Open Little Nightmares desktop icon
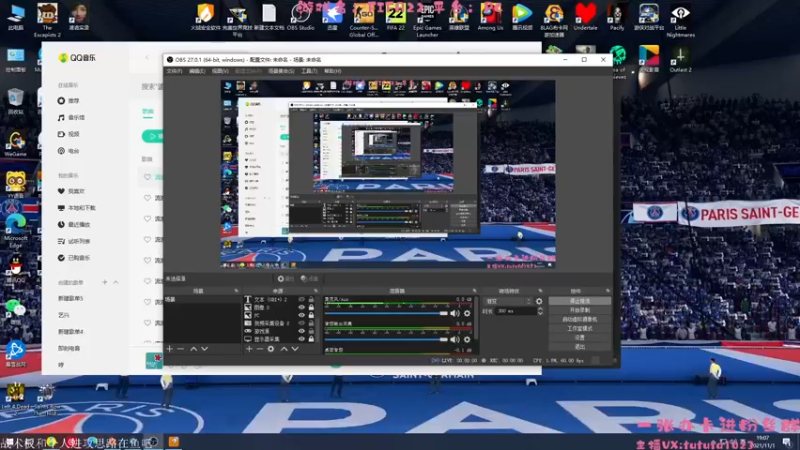The image size is (800, 450). point(680,19)
